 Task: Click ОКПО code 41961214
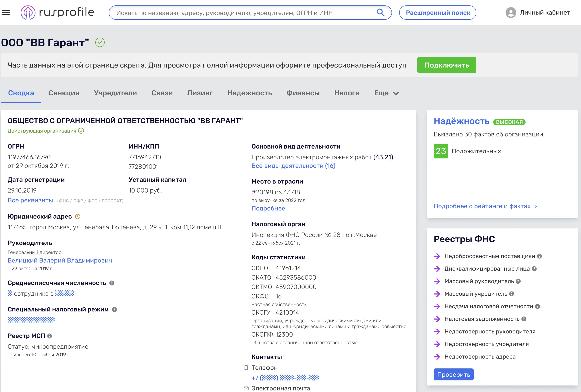click(288, 268)
